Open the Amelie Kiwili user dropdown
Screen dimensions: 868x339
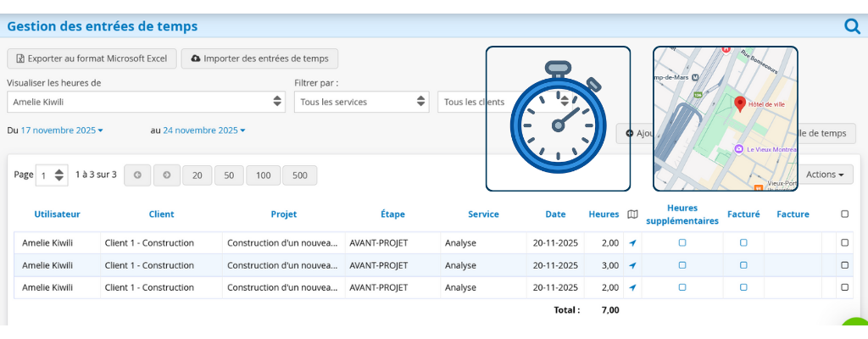click(x=146, y=102)
